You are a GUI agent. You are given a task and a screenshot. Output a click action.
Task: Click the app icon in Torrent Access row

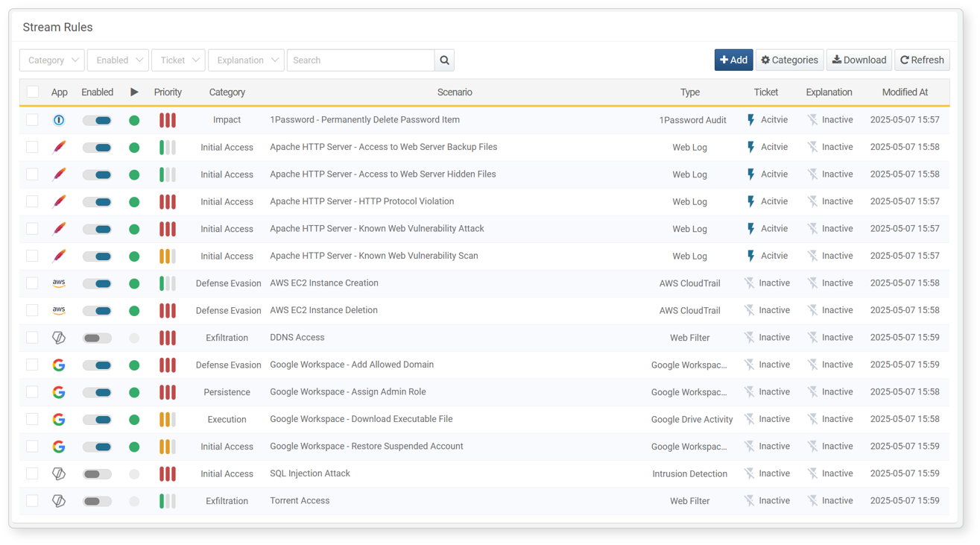coord(59,501)
